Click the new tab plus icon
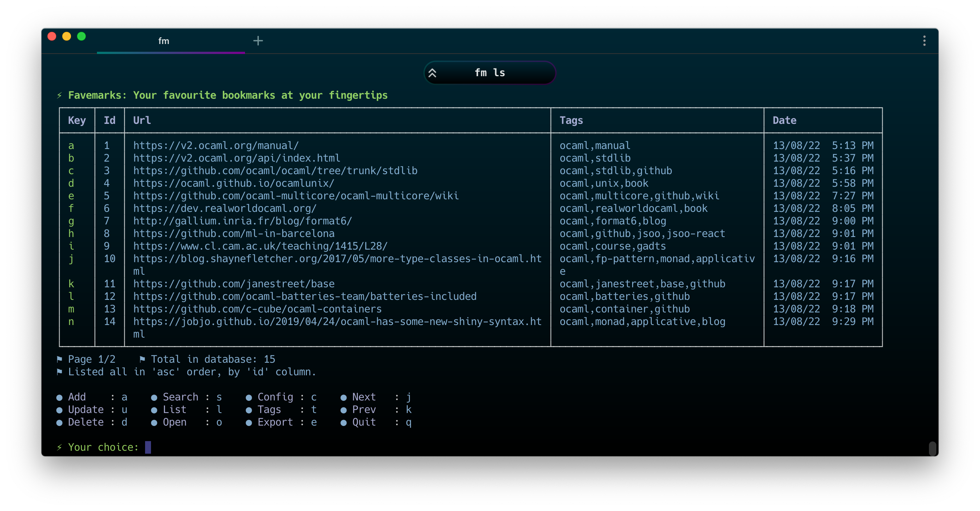This screenshot has width=980, height=511. pos(258,41)
